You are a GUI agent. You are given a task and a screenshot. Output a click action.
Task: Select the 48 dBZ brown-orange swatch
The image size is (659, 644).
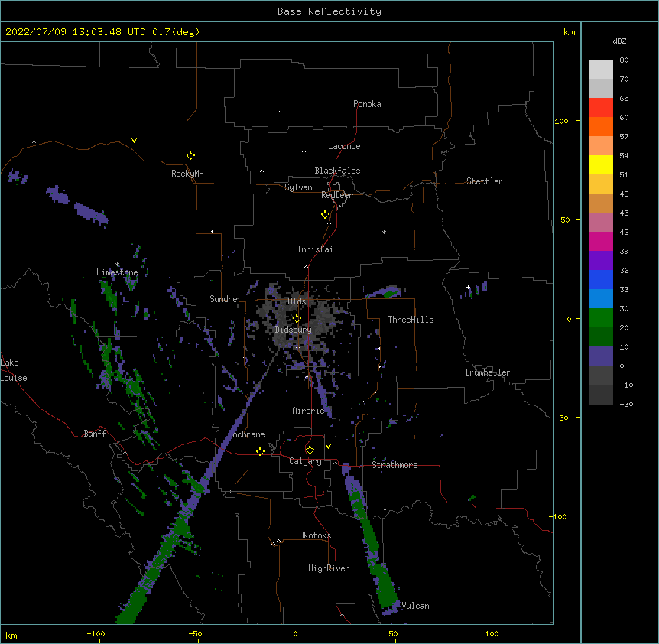[601, 203]
